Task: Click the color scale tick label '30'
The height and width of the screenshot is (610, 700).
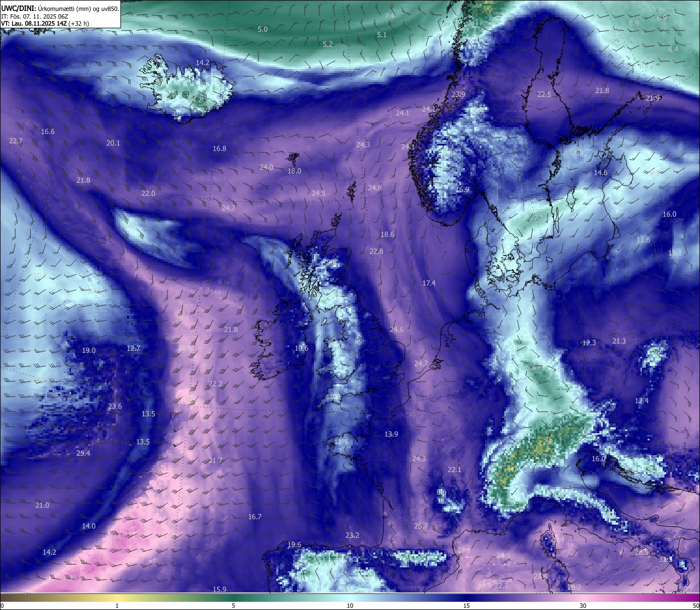Action: pos(583,606)
